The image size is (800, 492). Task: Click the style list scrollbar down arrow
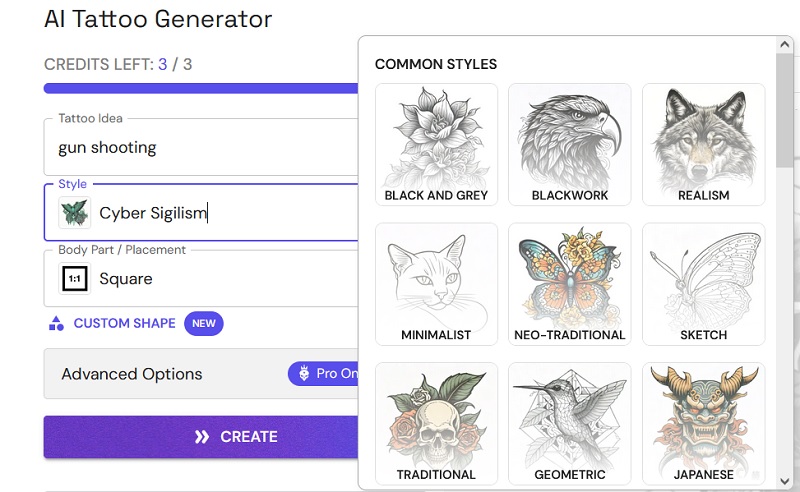tap(785, 481)
